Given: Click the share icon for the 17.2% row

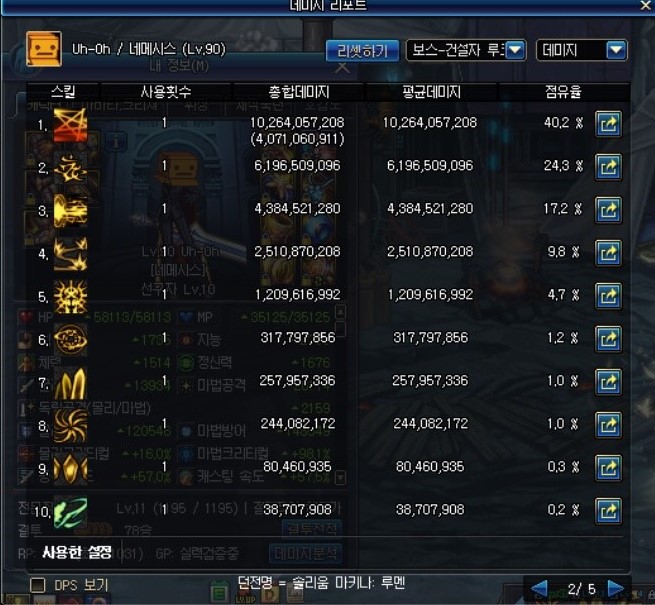Looking at the screenshot, I should pos(608,210).
